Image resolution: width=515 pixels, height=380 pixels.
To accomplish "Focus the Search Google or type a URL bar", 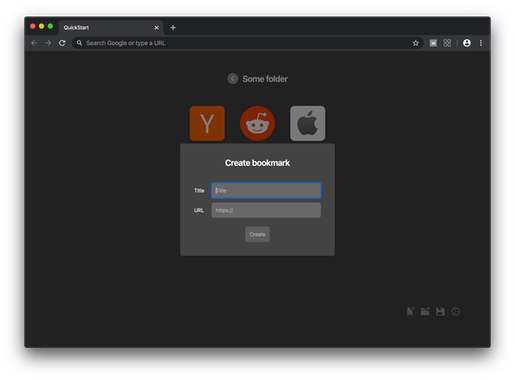I will (247, 43).
